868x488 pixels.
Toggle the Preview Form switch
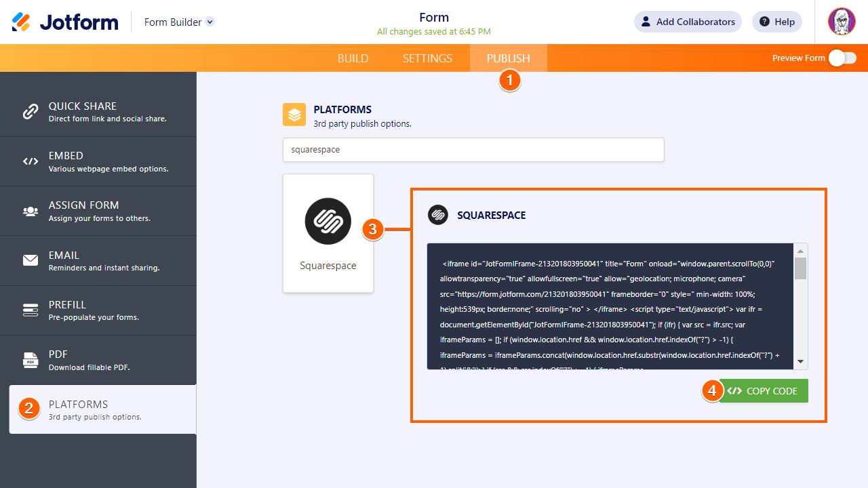[842, 58]
